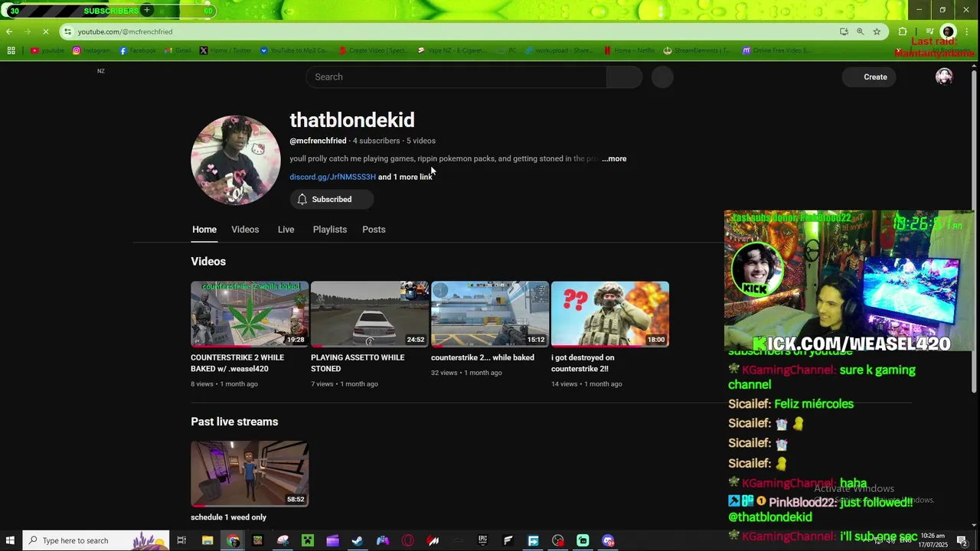980x551 pixels.
Task: Open thatblondekid channel profile picture
Action: click(x=236, y=160)
